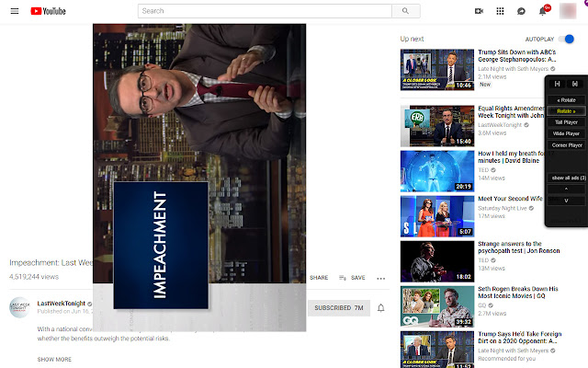Screen dimensions: 588x368
Task: Click the SUBSCRIBED 7M button
Action: pyautogui.click(x=339, y=308)
